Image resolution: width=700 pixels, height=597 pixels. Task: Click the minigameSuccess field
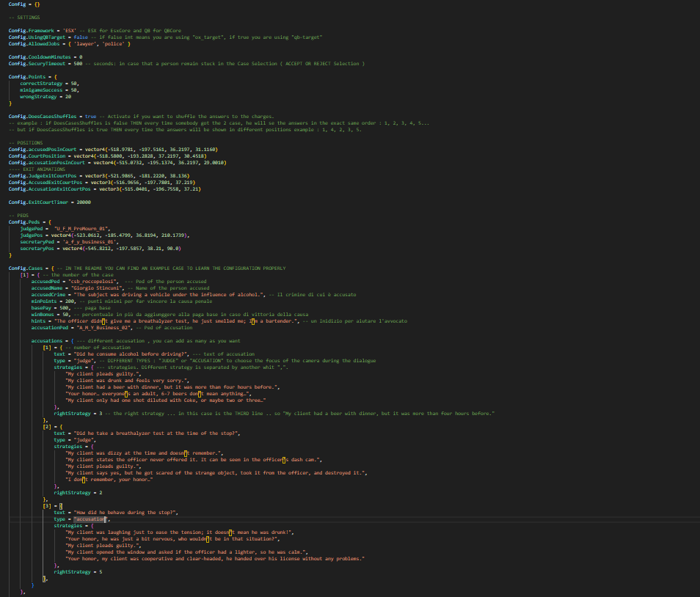click(x=41, y=90)
